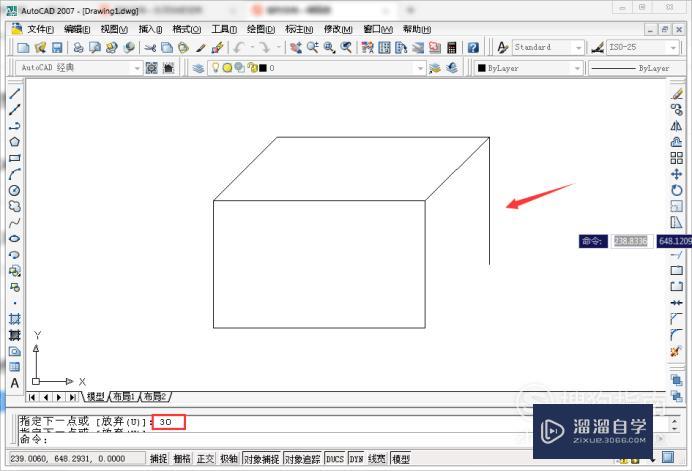
Task: Click the Open file icon
Action: [x=40, y=47]
